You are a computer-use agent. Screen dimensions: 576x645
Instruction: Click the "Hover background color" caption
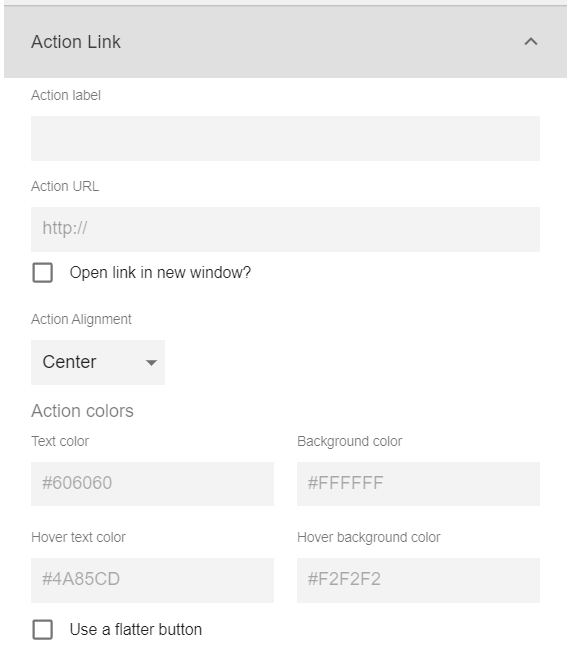(x=369, y=538)
